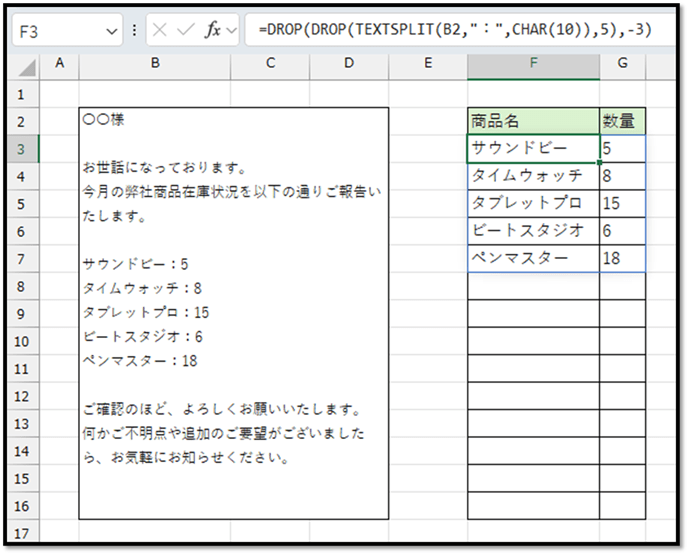Click the Select All corner triangle
The image size is (688, 554).
click(x=28, y=66)
